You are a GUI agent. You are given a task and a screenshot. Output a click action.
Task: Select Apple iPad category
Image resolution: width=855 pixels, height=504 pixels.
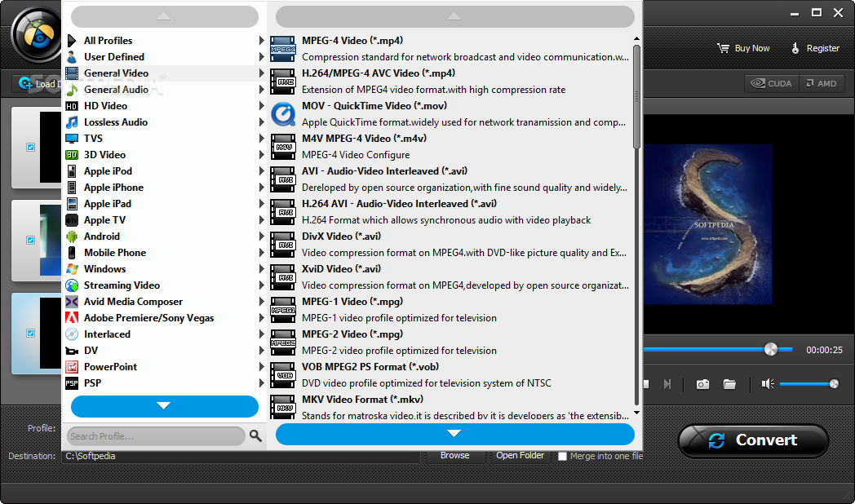(165, 204)
